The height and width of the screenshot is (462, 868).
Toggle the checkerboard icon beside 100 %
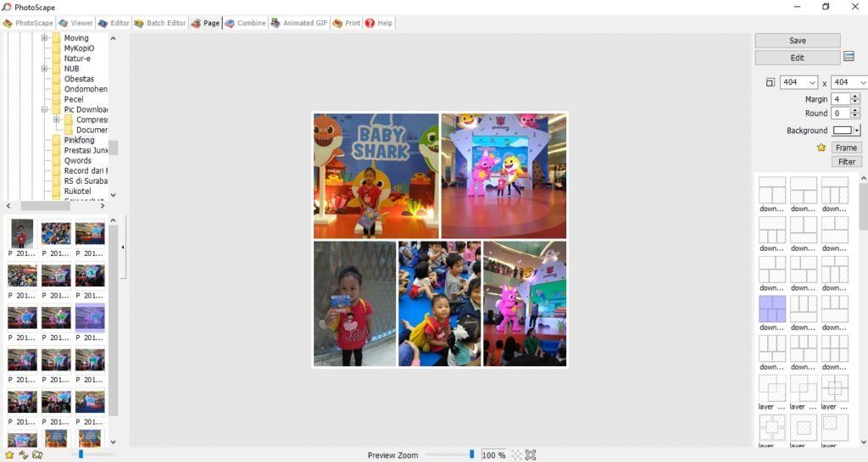[516, 455]
